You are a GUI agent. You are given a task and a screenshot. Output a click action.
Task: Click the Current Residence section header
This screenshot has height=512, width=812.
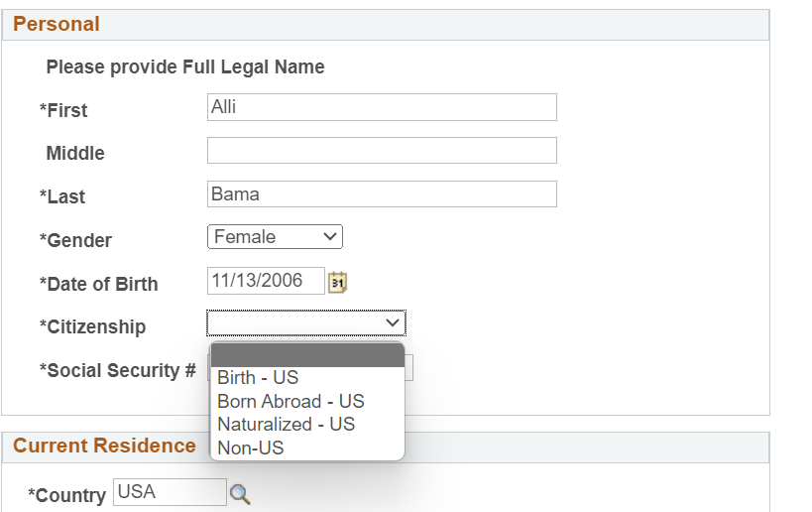coord(104,447)
